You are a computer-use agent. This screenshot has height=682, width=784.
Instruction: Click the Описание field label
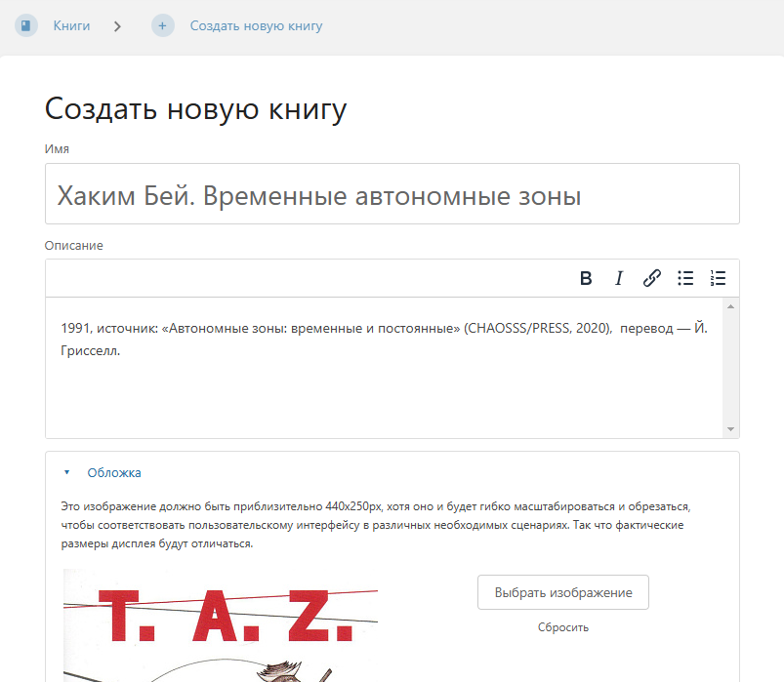click(73, 245)
